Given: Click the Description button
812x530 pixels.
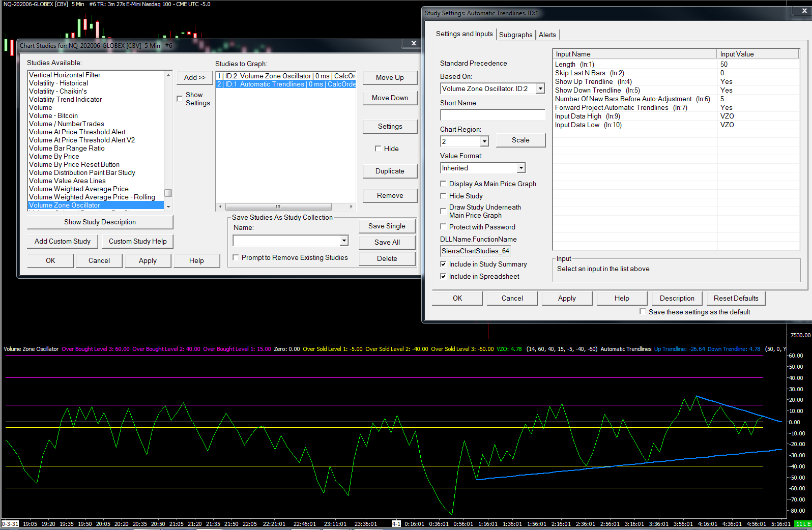Looking at the screenshot, I should click(x=677, y=298).
